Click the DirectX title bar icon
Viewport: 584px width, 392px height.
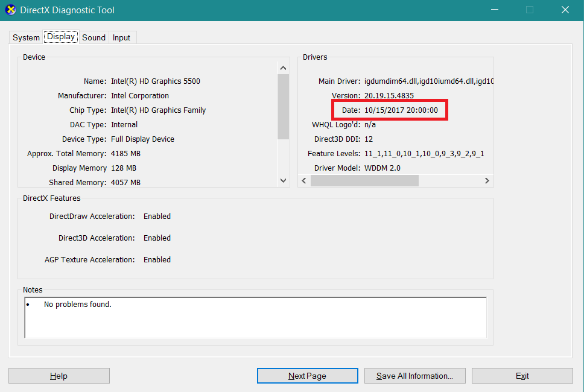(x=10, y=10)
